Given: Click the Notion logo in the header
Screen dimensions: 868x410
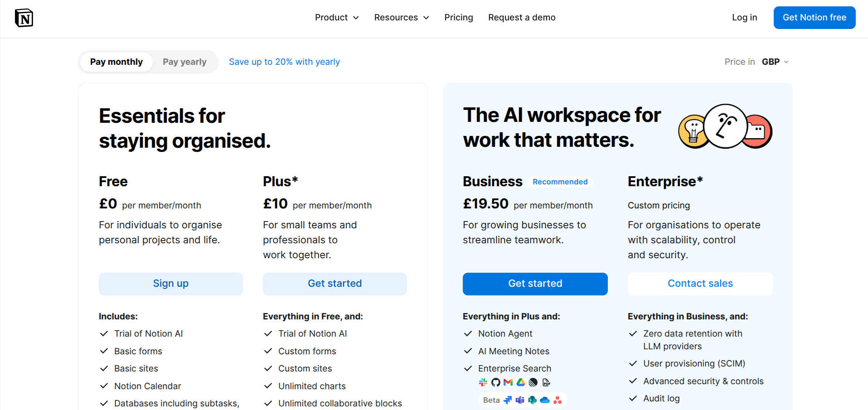Looking at the screenshot, I should (x=24, y=18).
